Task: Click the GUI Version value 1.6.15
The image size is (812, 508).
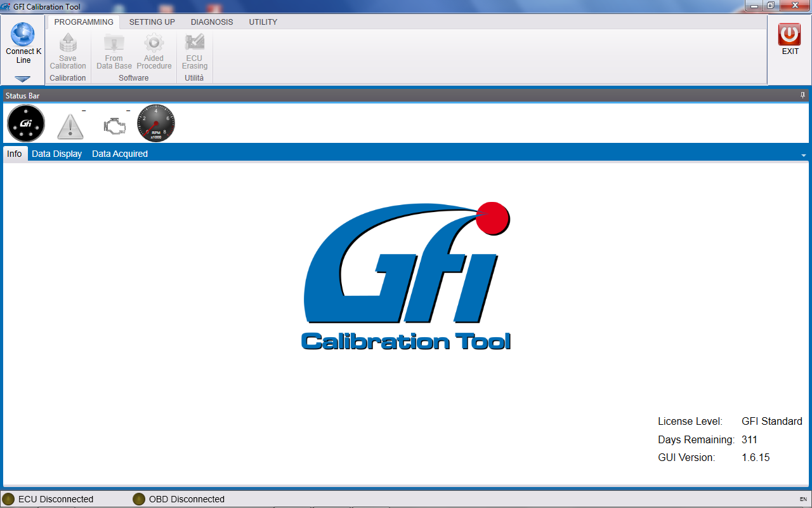Action: (x=756, y=457)
